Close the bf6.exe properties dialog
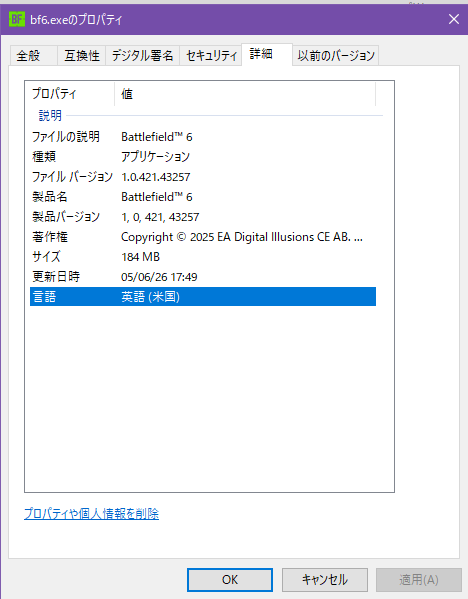468x599 pixels. click(453, 19)
